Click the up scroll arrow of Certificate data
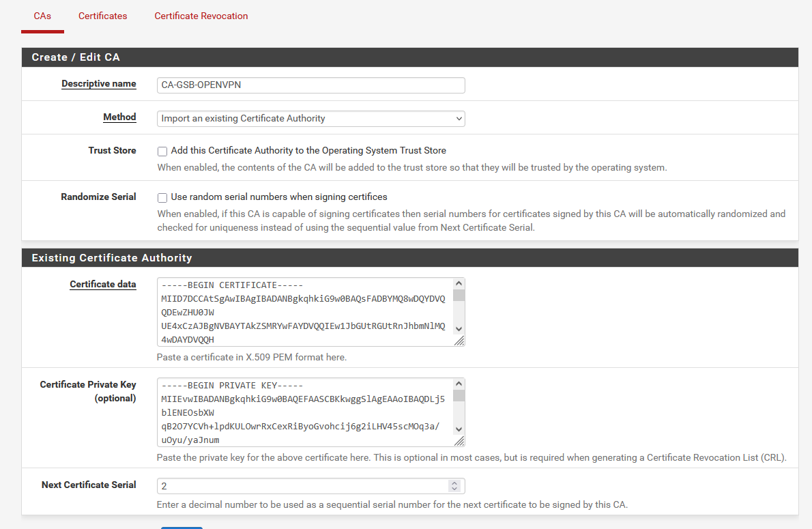The image size is (812, 529). pos(459,282)
